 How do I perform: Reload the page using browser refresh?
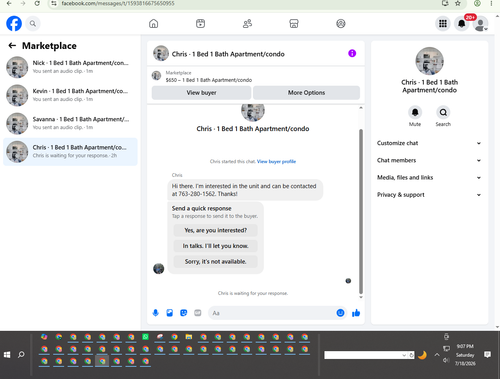(37, 3)
